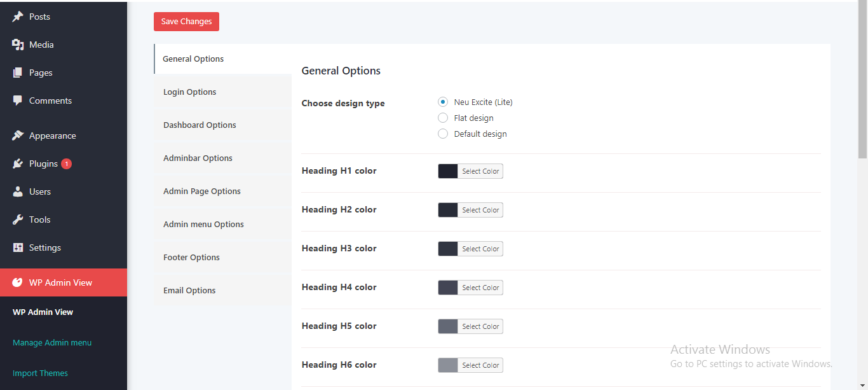Click the Plugins update count badge
Image resolution: width=868 pixels, height=390 pixels.
pyautogui.click(x=66, y=164)
